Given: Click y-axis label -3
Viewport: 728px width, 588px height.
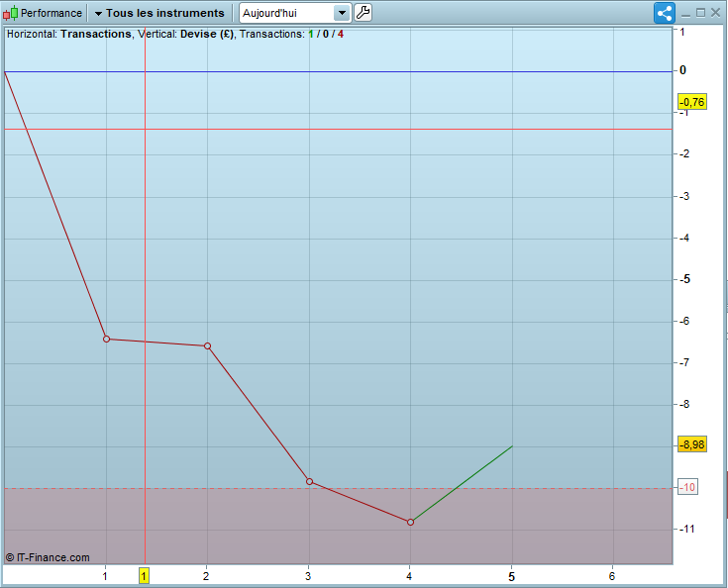Looking at the screenshot, I should click(684, 196).
